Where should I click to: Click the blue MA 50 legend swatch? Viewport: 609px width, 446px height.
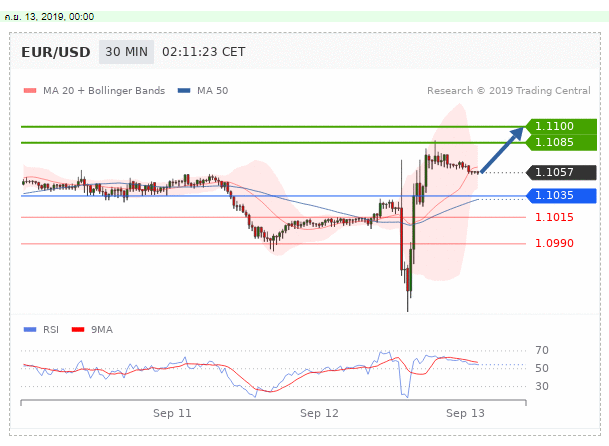[x=184, y=91]
